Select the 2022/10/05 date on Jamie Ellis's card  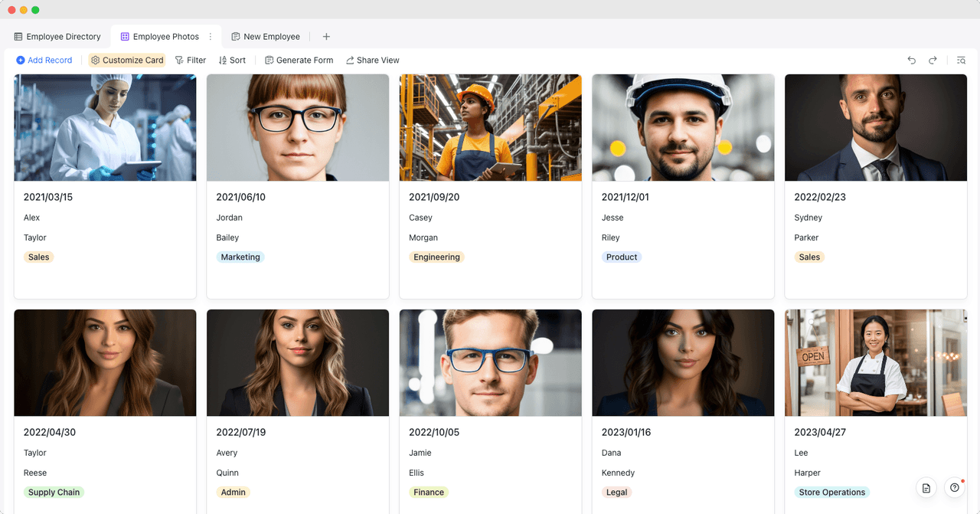[x=433, y=432]
